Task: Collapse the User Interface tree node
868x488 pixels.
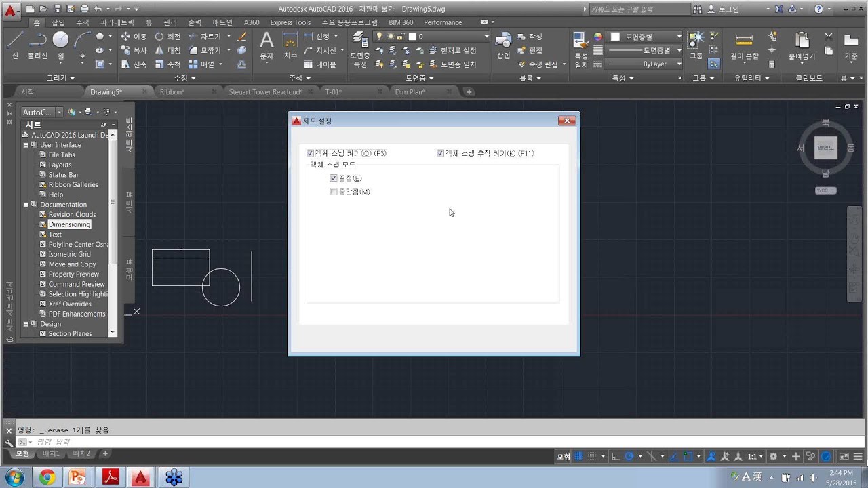Action: tap(26, 145)
